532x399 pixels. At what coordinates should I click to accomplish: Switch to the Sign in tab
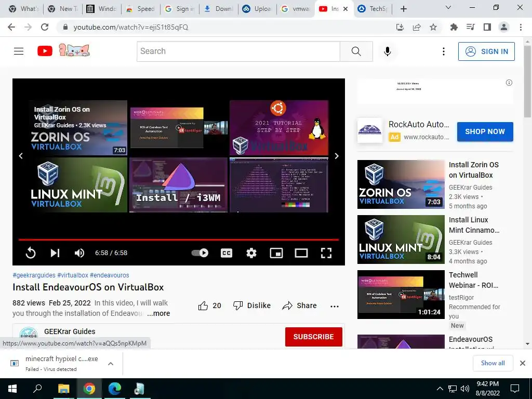click(x=179, y=9)
